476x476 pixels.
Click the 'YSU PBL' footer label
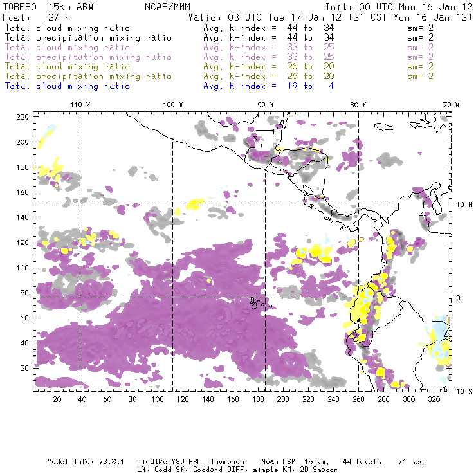pos(186,462)
